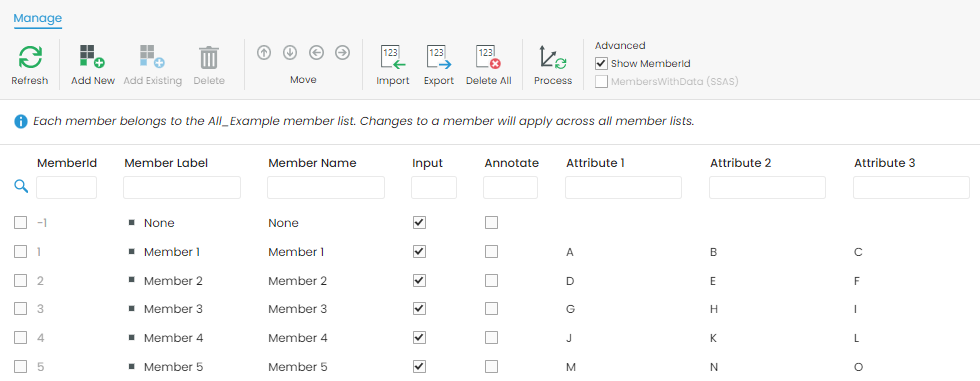This screenshot has width=980, height=381.
Task: Click the Process icon
Action: coord(553,57)
